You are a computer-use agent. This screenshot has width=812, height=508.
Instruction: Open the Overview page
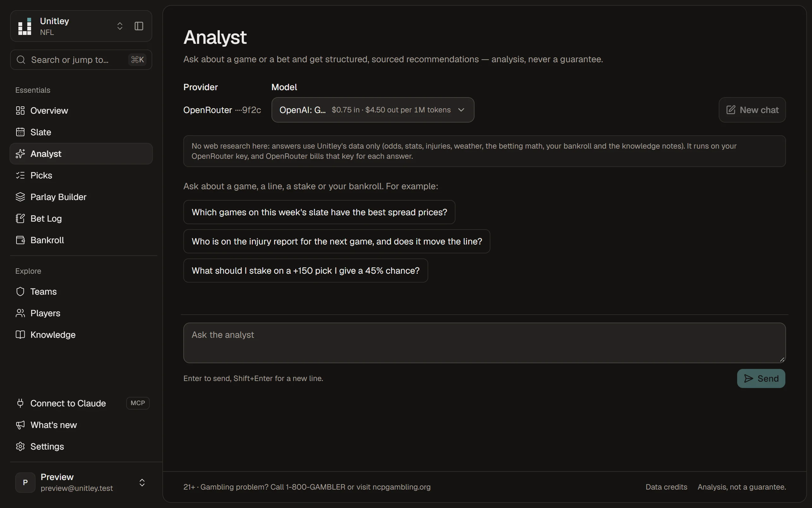point(81,110)
